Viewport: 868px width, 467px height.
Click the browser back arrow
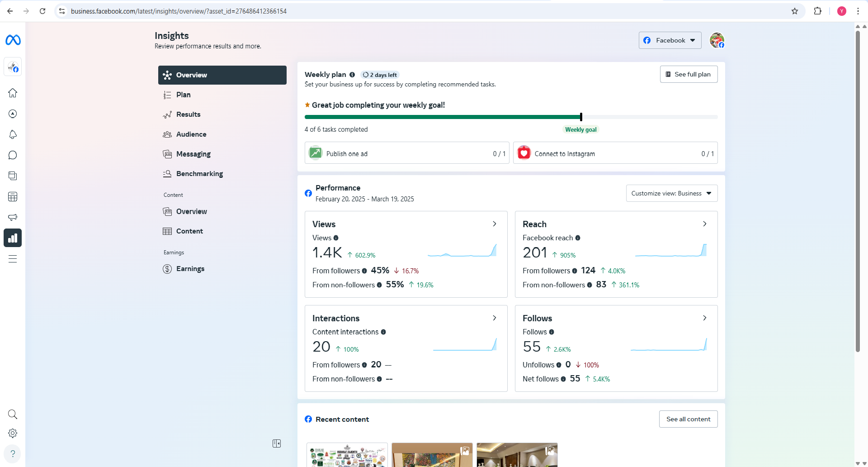(x=10, y=11)
